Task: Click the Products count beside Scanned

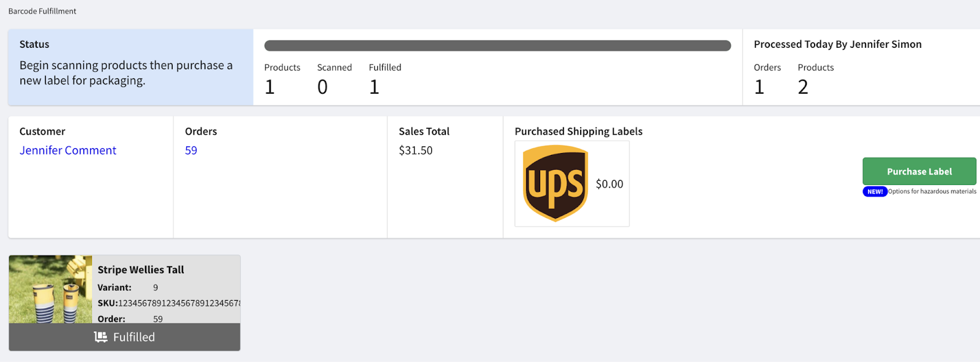Action: click(x=269, y=88)
